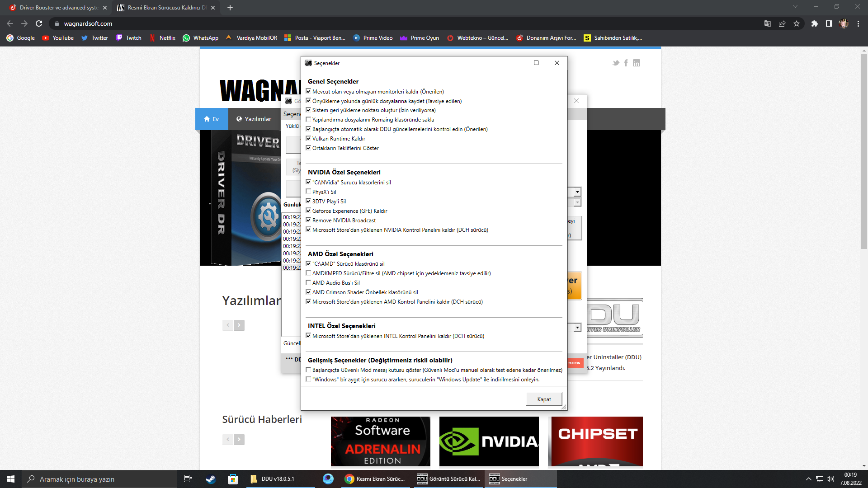Click the Twitter bird icon on page

pyautogui.click(x=616, y=63)
